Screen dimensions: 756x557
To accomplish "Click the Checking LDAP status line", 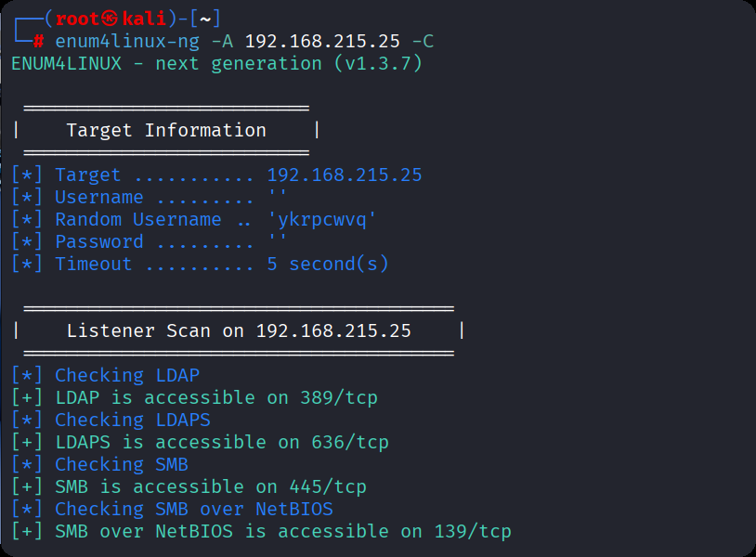I will (126, 376).
